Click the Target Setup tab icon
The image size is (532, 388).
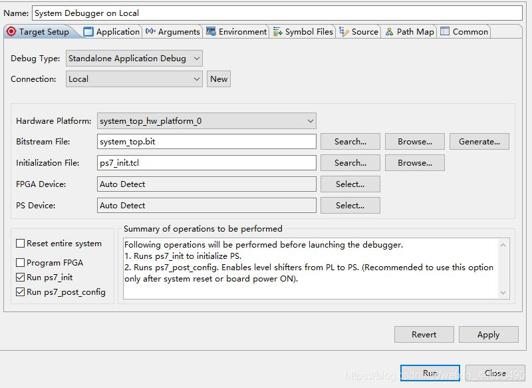tap(11, 32)
